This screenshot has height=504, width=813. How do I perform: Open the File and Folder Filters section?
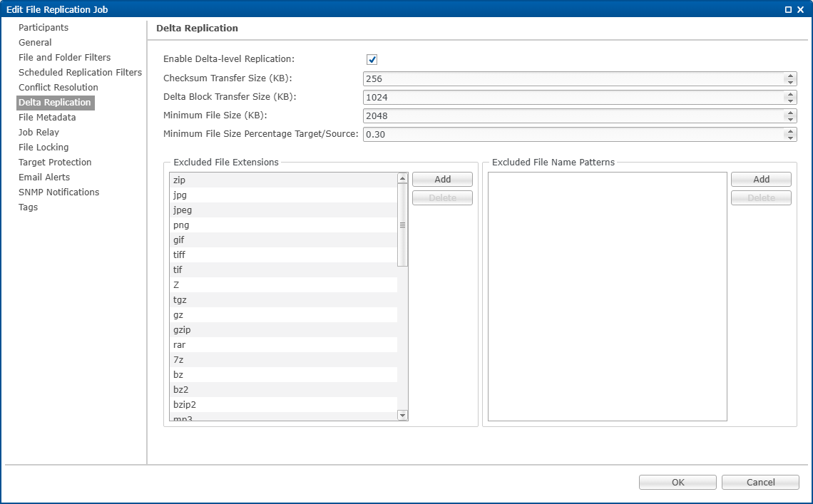click(x=64, y=57)
